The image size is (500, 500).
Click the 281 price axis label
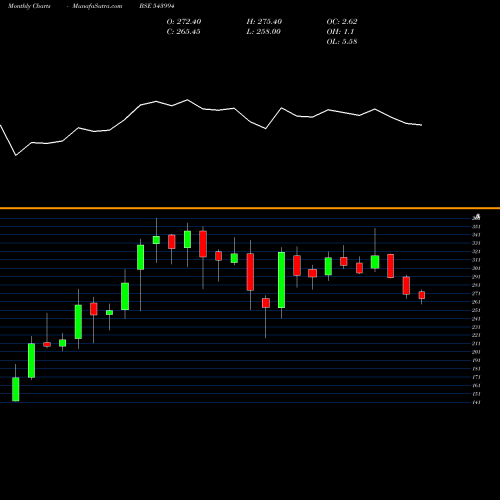coord(476,285)
